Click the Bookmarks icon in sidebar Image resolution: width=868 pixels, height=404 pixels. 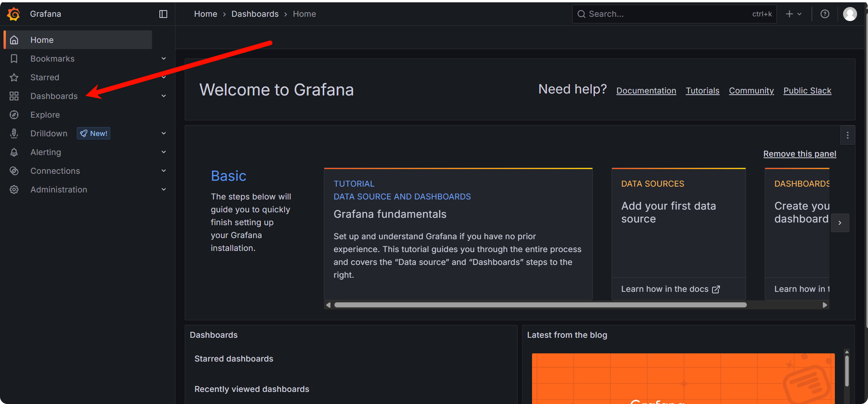point(14,58)
